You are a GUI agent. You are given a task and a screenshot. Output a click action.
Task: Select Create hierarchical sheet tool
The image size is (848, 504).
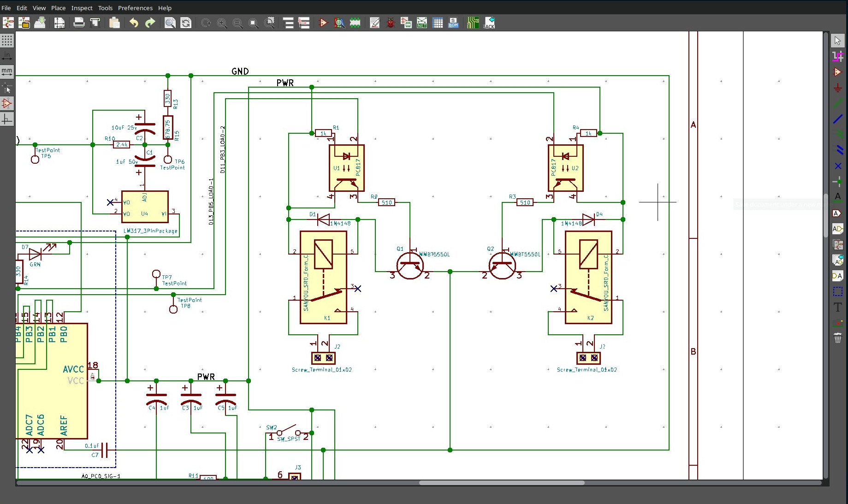(x=838, y=244)
